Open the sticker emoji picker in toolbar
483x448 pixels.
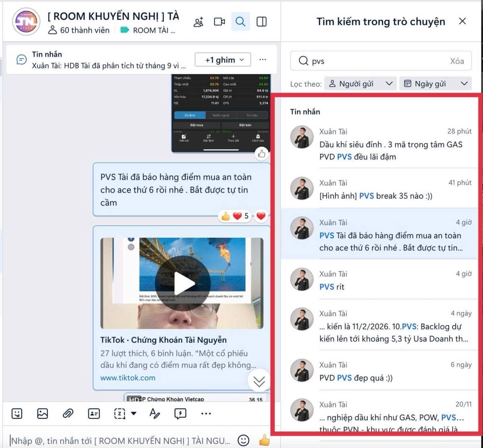pyautogui.click(x=17, y=413)
